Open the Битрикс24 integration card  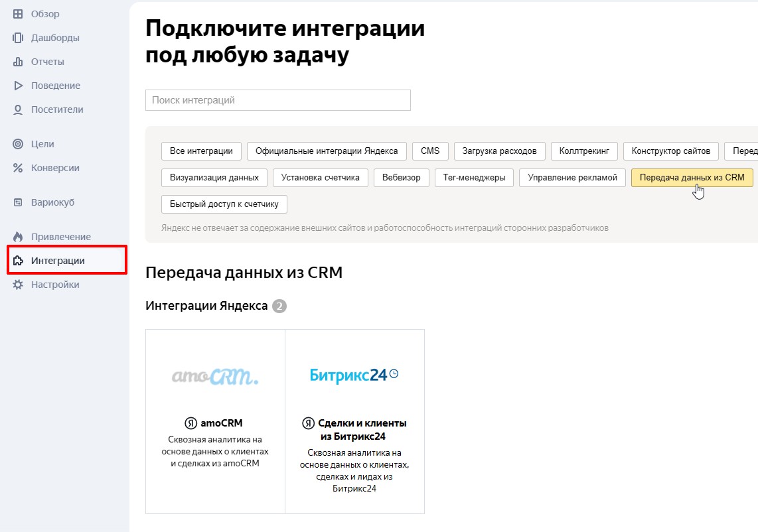pyautogui.click(x=354, y=421)
